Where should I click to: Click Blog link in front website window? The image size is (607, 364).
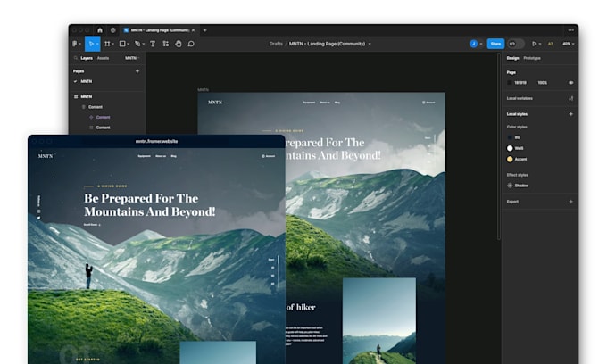pos(174,156)
